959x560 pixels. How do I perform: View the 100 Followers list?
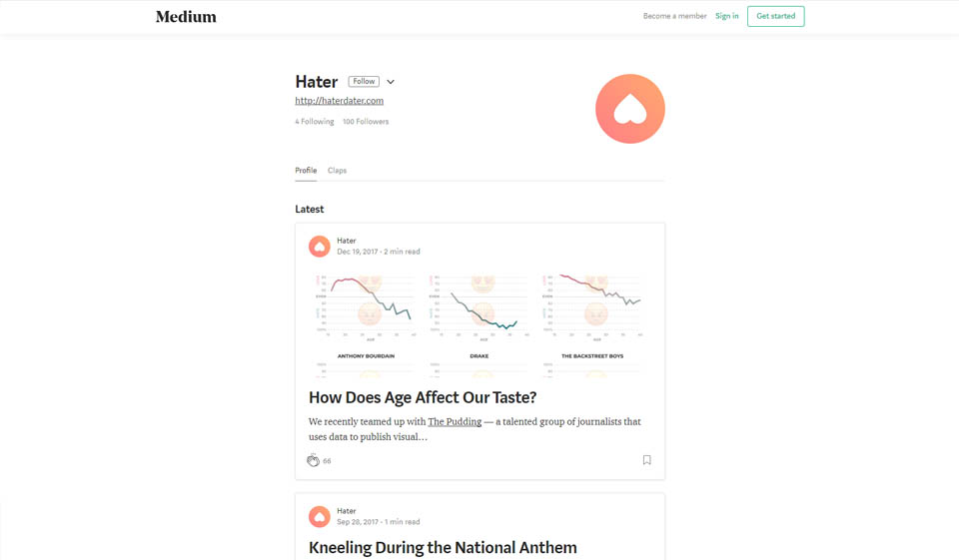point(366,122)
